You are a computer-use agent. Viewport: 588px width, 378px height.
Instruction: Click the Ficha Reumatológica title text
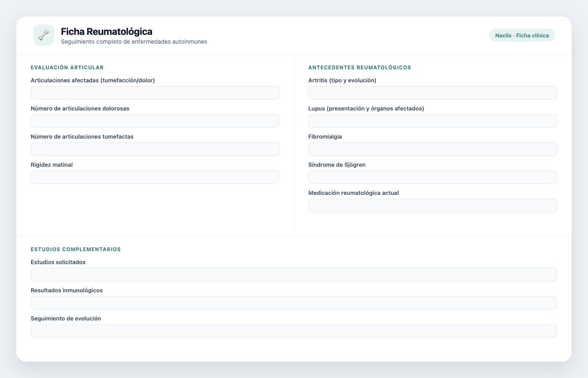(x=107, y=31)
